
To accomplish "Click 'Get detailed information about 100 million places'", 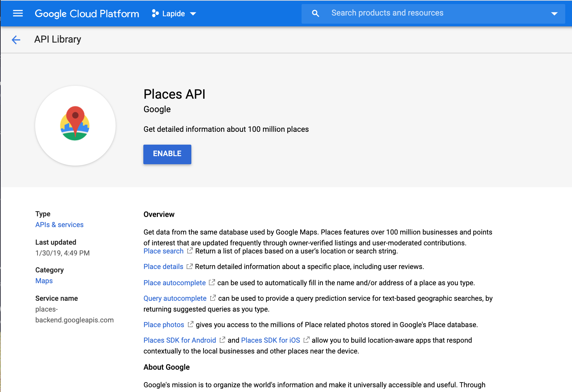I will (x=226, y=129).
